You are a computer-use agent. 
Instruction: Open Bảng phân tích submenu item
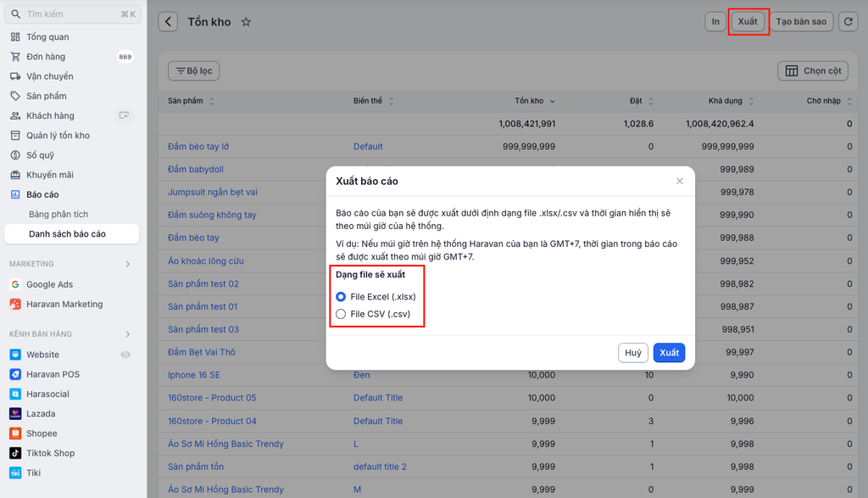[x=58, y=214]
